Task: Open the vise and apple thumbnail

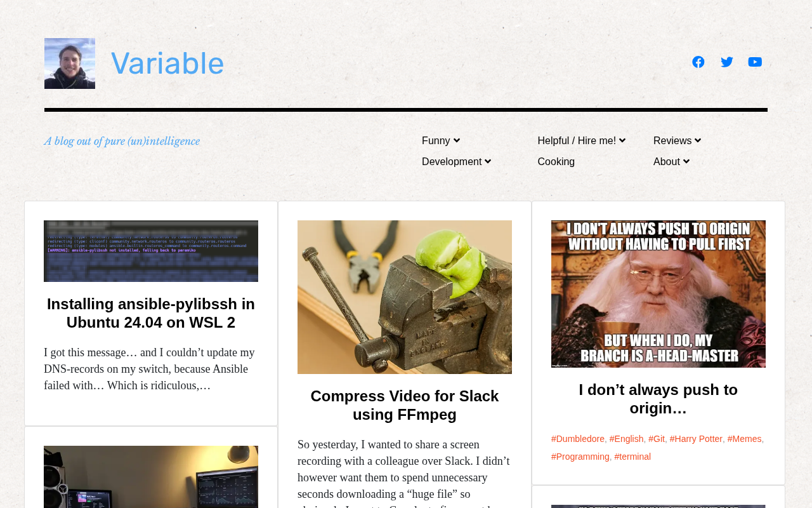Action: 405,297
